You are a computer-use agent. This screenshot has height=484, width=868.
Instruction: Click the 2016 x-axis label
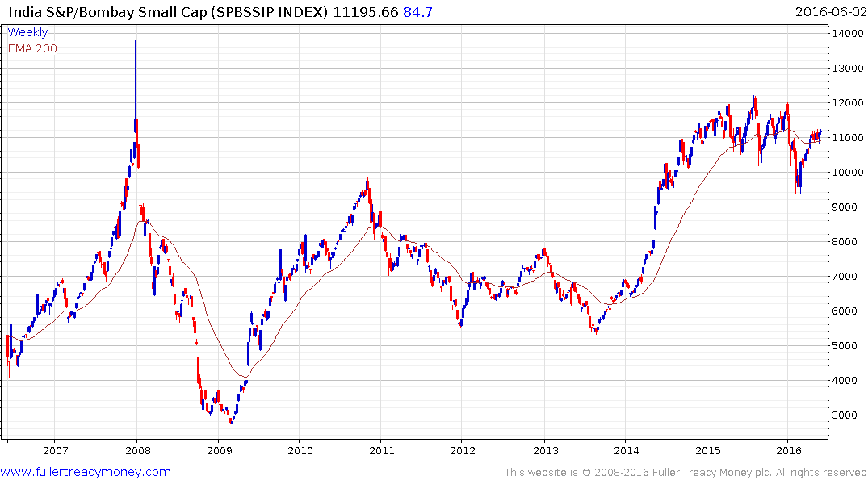point(789,450)
